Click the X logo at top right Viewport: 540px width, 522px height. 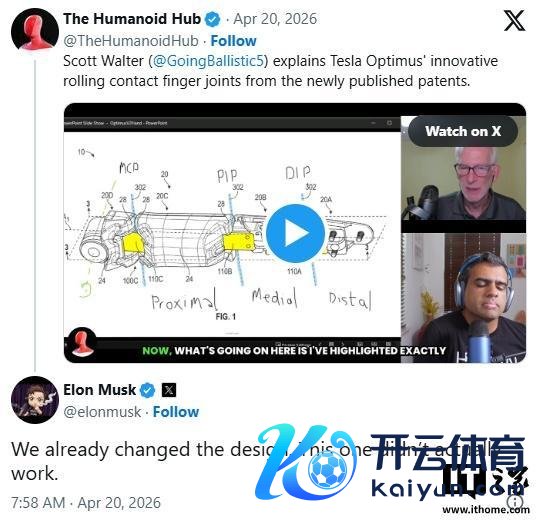pyautogui.click(x=515, y=20)
